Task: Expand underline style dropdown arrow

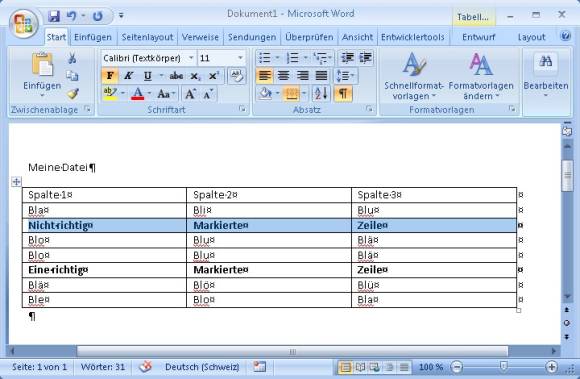Action: point(161,76)
